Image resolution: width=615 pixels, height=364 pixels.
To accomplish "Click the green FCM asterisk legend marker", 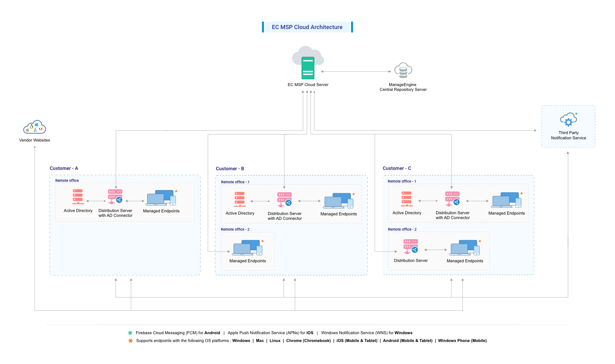I will [x=130, y=333].
